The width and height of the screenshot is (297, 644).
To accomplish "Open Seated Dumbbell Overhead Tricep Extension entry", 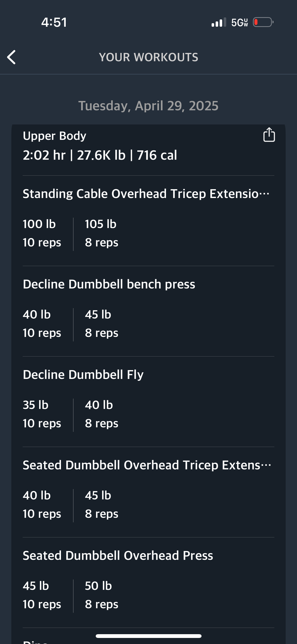I will (147, 465).
